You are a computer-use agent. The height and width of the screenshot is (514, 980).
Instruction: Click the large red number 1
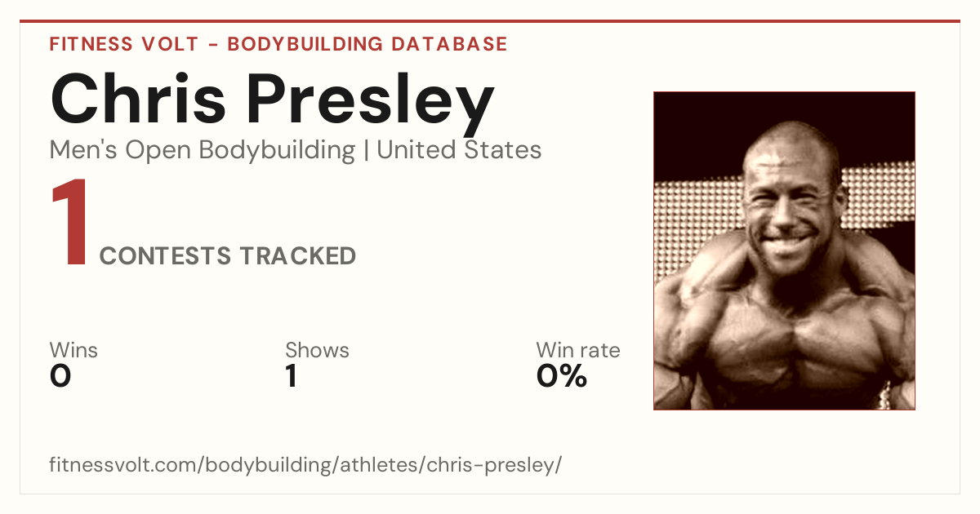pyautogui.click(x=69, y=224)
